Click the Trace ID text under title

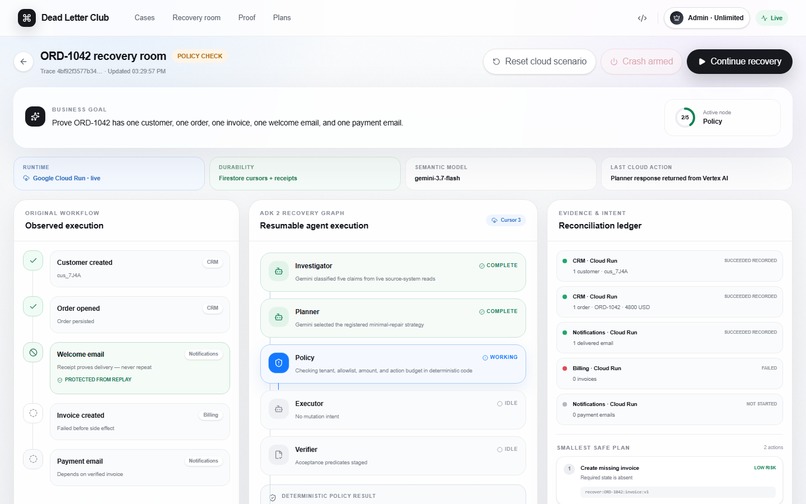(71, 71)
